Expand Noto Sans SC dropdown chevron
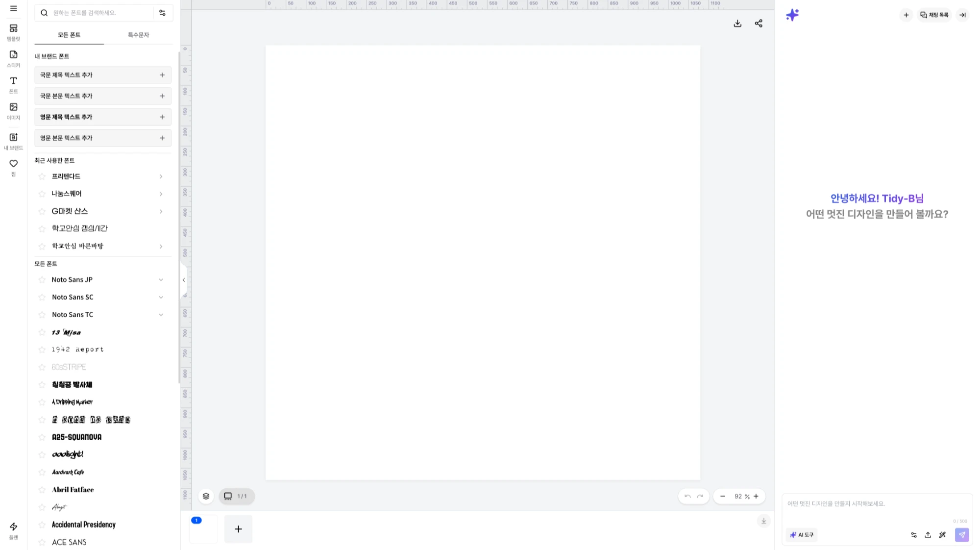 [x=161, y=298]
